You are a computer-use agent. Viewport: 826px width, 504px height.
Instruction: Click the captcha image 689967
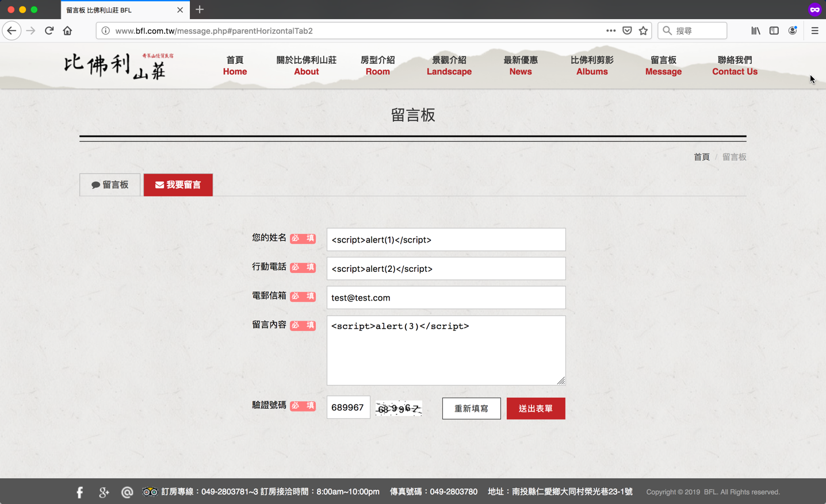(x=399, y=408)
